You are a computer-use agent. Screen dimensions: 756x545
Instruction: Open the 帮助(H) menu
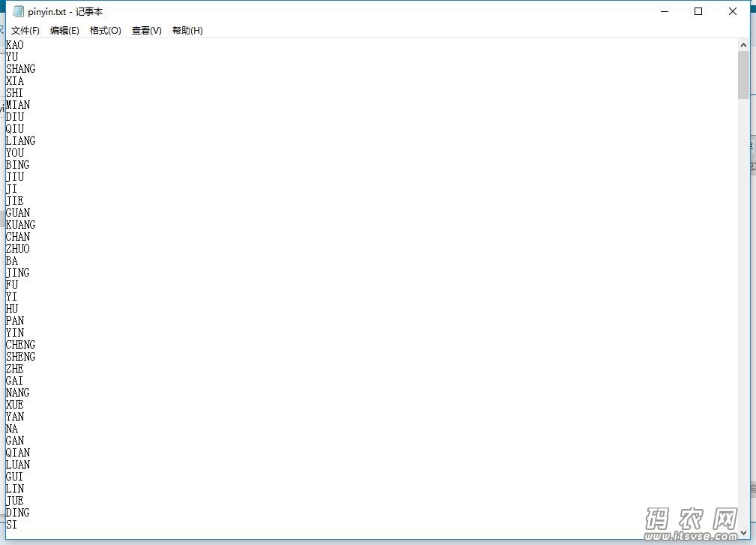pyautogui.click(x=187, y=31)
